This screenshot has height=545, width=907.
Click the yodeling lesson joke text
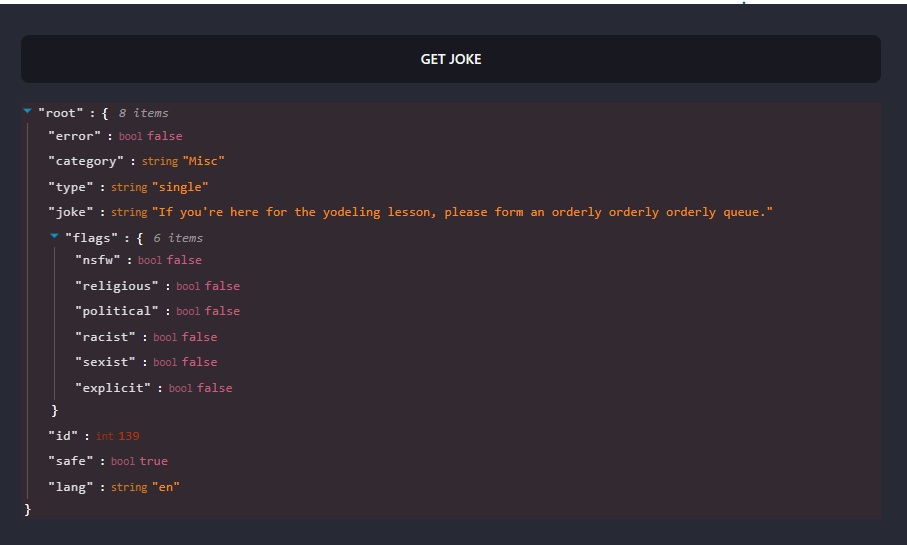pos(462,212)
